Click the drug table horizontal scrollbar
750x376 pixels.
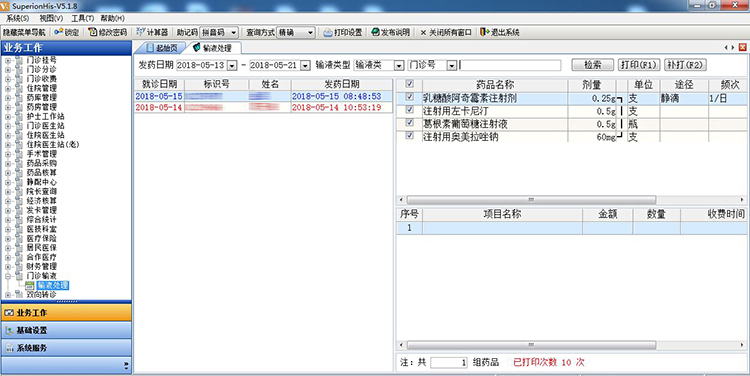tap(531, 200)
